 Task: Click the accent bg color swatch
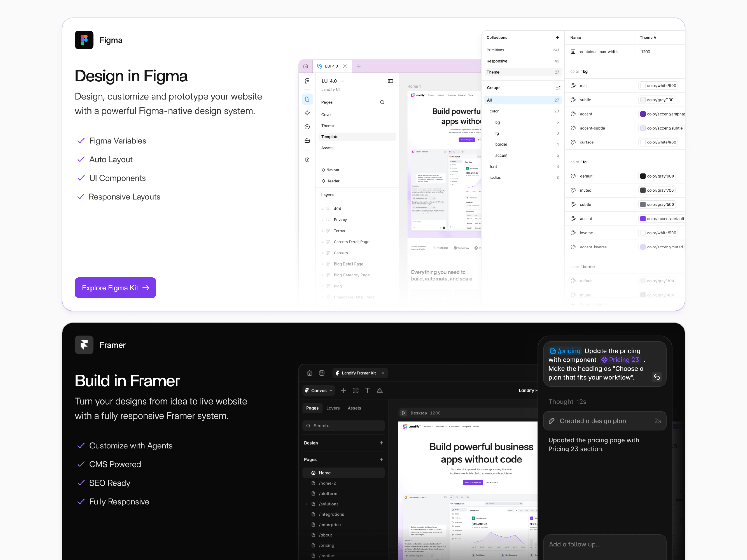(x=643, y=114)
